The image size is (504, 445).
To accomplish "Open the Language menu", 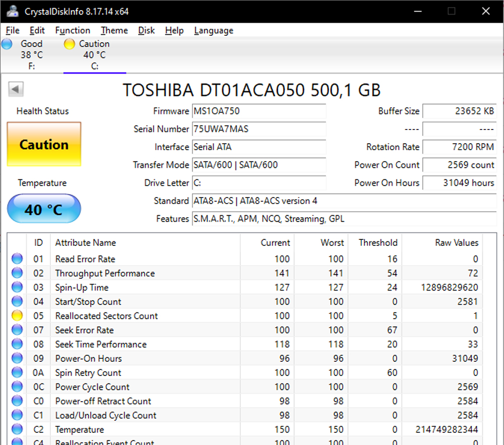I will click(x=214, y=30).
